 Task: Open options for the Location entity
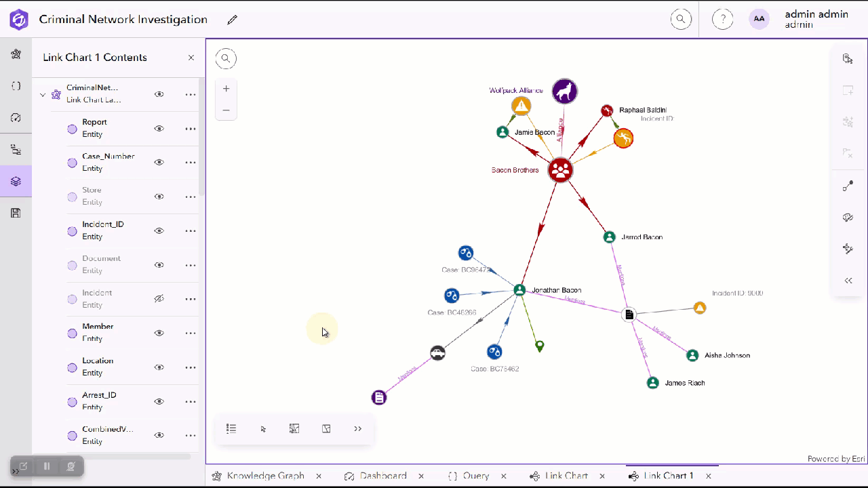tap(191, 367)
